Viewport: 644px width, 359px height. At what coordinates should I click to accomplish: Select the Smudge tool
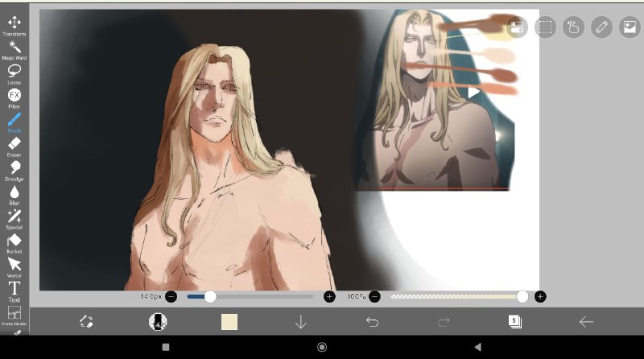[14, 171]
